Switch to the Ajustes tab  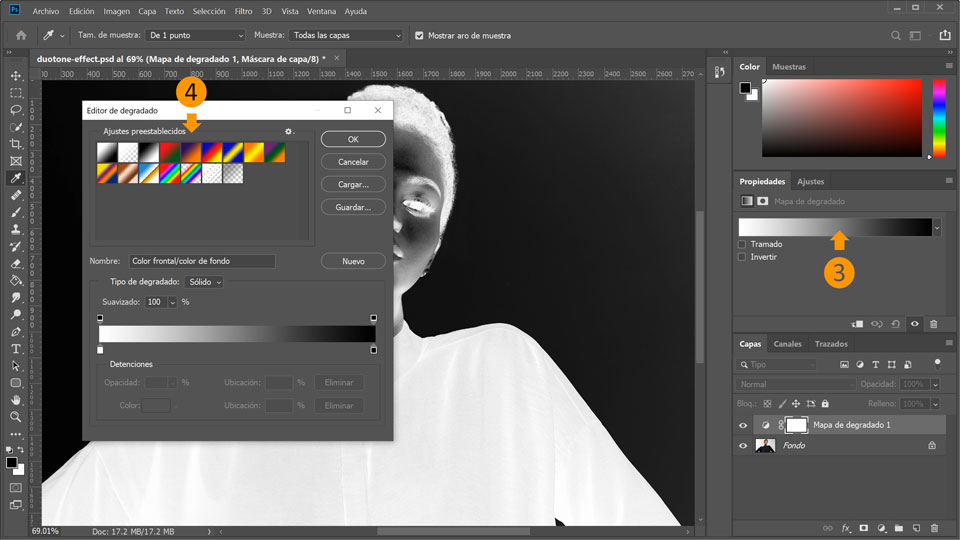(x=810, y=182)
